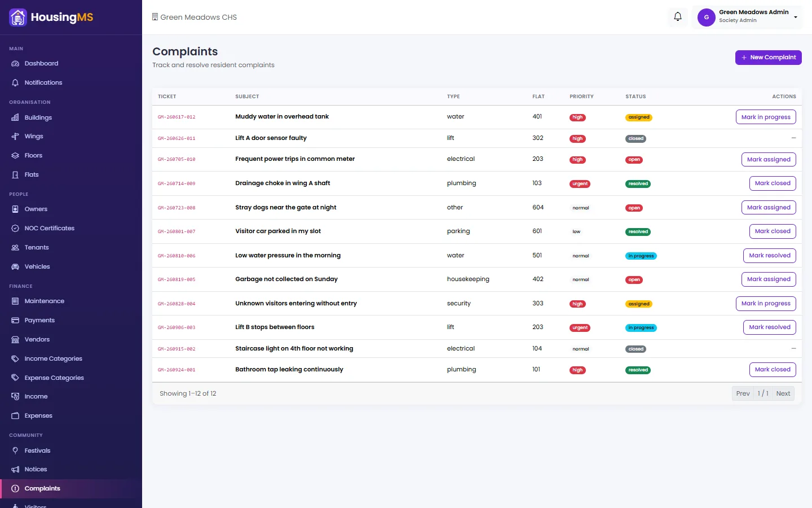Open Expense Categories from the sidebar

[71, 378]
